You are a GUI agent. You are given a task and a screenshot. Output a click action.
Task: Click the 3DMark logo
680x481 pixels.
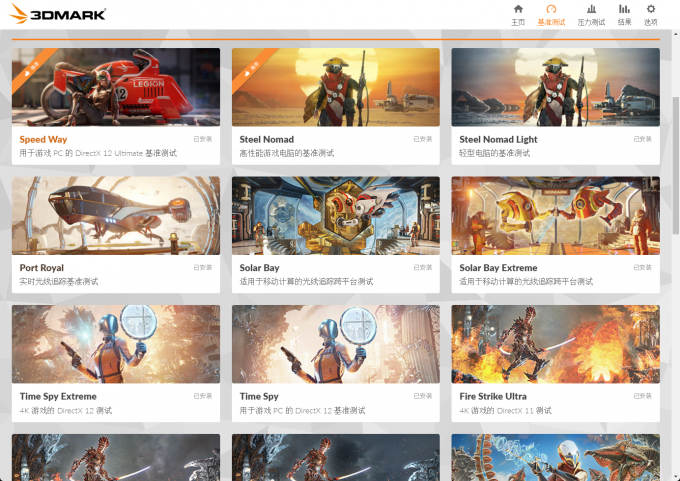click(x=58, y=14)
